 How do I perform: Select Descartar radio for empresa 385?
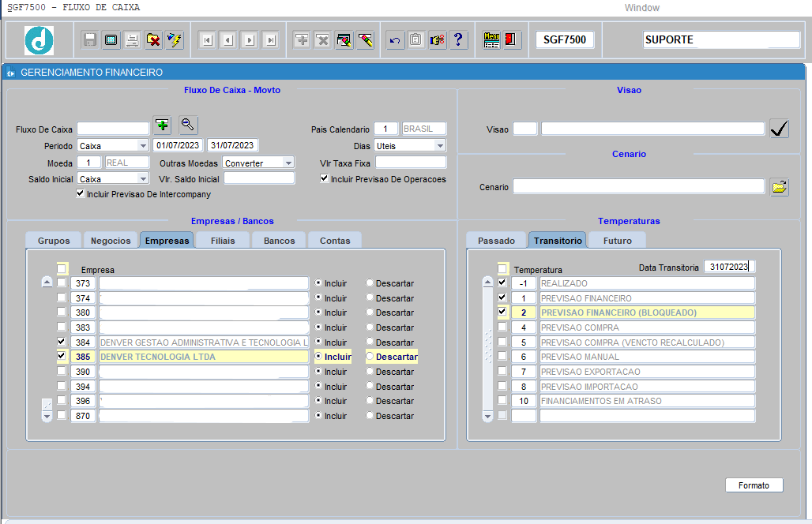(x=370, y=357)
